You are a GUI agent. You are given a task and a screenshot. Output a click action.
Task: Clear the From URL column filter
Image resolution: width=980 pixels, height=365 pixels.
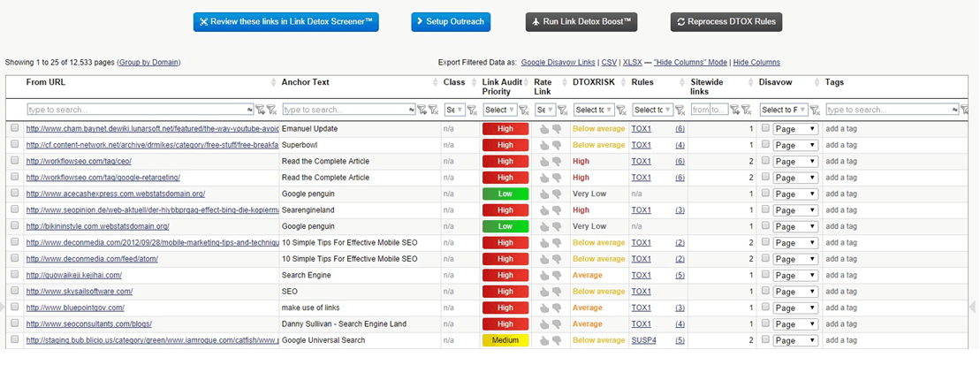click(270, 110)
